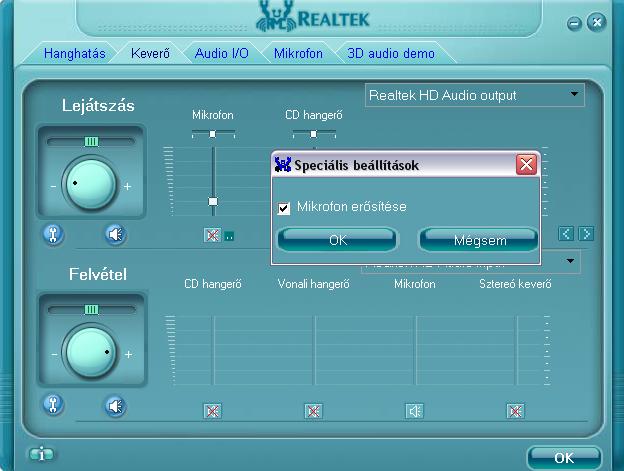Page playback channels left with the arrow
The image size is (624, 471).
[566, 234]
